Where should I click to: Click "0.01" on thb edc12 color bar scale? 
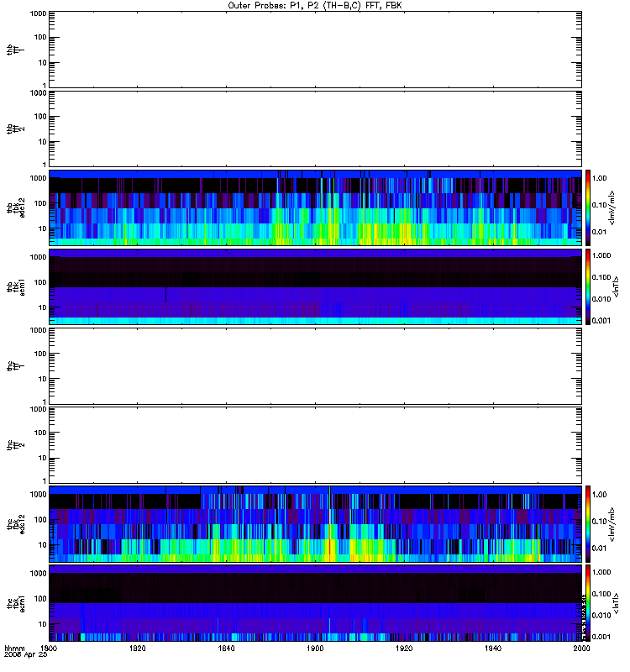tap(599, 232)
